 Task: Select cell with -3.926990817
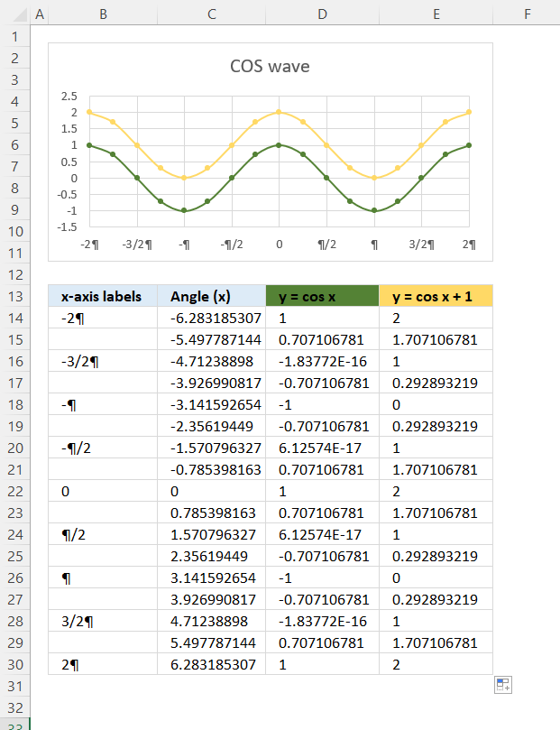212,383
